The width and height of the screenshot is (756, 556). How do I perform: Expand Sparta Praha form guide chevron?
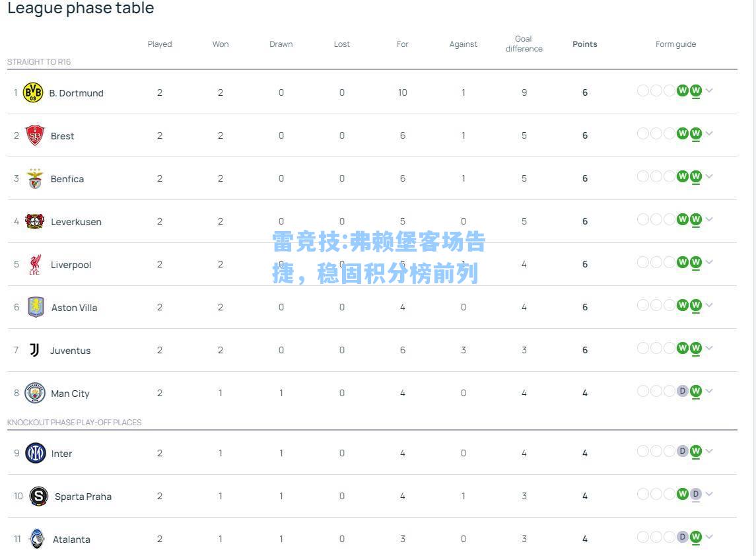(x=709, y=494)
